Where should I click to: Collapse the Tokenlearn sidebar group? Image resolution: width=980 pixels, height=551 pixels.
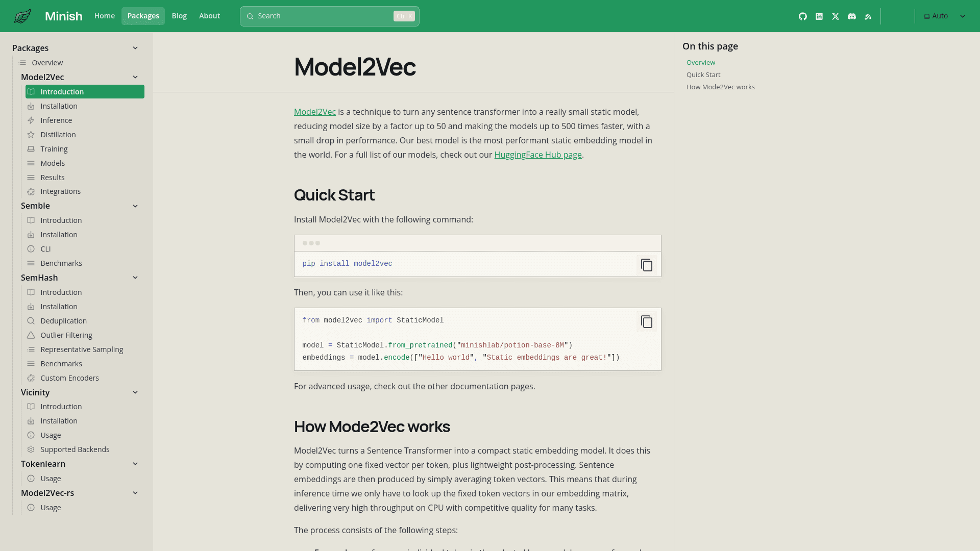pyautogui.click(x=135, y=464)
